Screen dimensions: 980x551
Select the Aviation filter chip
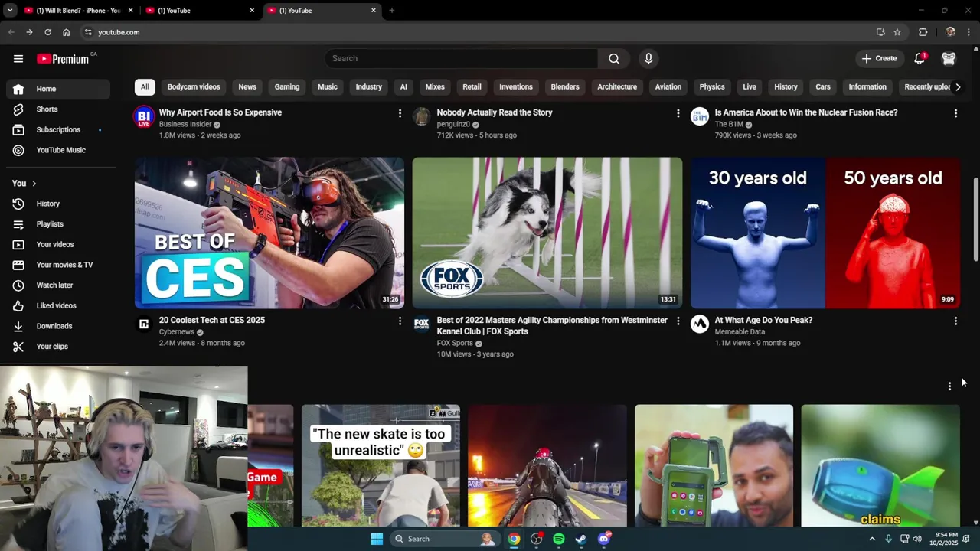tap(668, 86)
